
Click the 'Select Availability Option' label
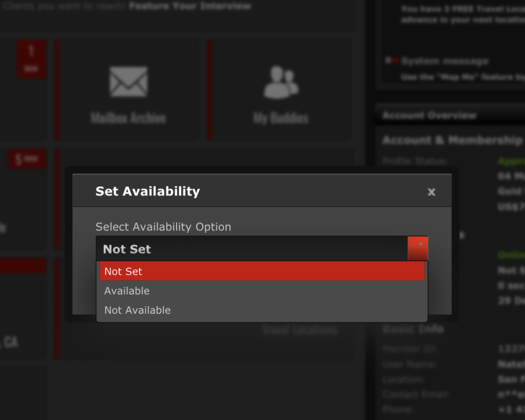click(x=163, y=227)
